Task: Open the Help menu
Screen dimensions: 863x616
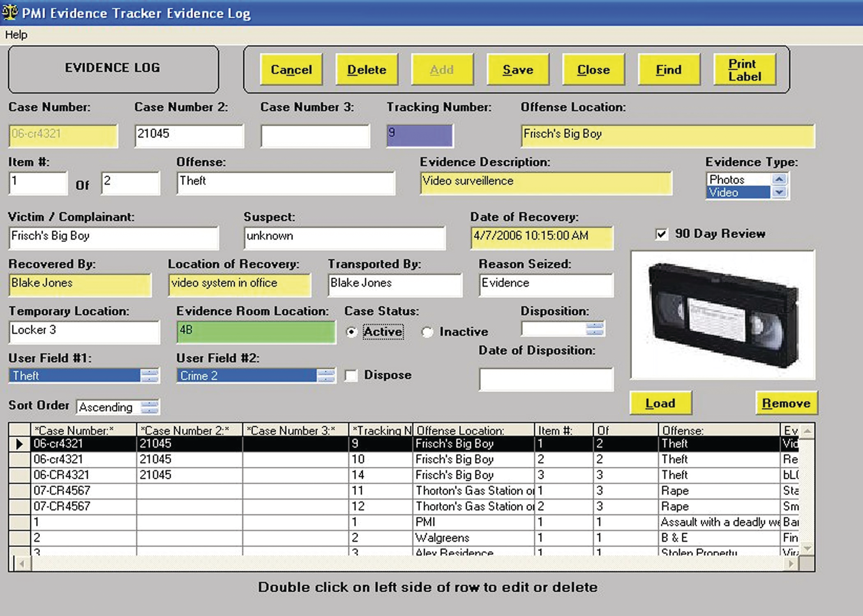Action: pos(16,35)
